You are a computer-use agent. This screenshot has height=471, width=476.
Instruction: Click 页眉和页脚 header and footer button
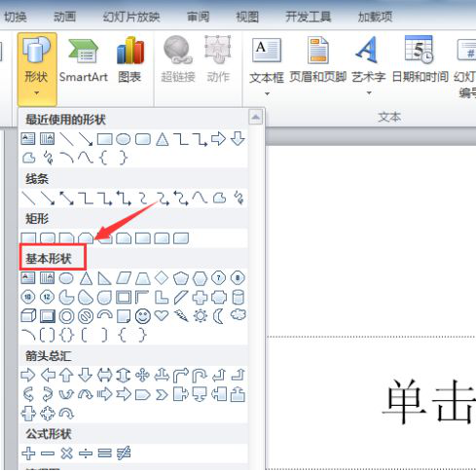coord(318,60)
